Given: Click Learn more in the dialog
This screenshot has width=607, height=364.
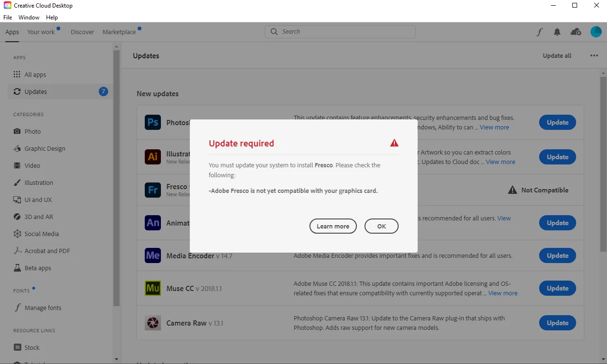Looking at the screenshot, I should click(333, 226).
